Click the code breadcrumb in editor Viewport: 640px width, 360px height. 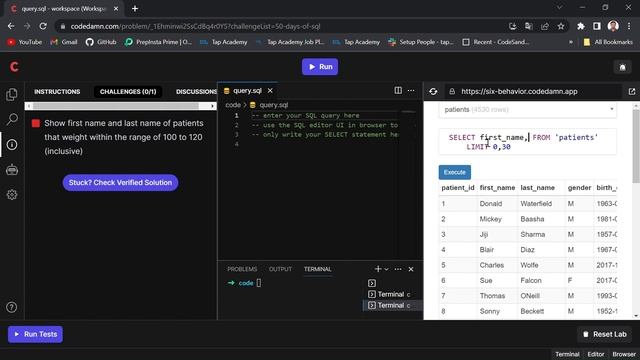click(x=233, y=105)
